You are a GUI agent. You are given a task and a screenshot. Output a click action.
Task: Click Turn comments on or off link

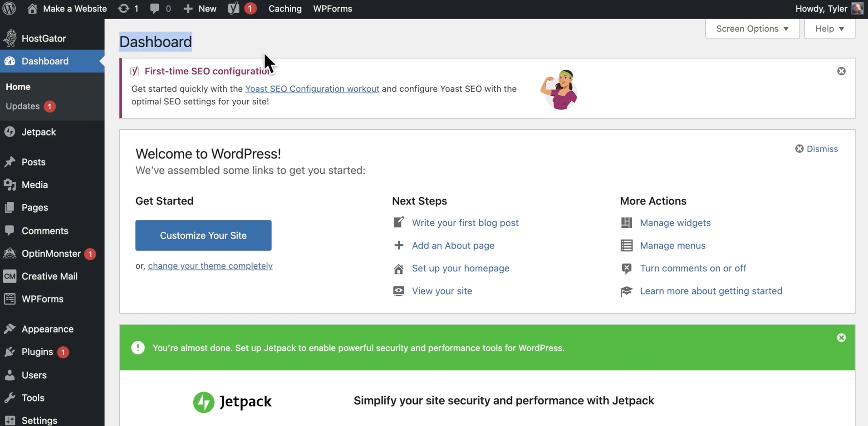click(x=693, y=268)
